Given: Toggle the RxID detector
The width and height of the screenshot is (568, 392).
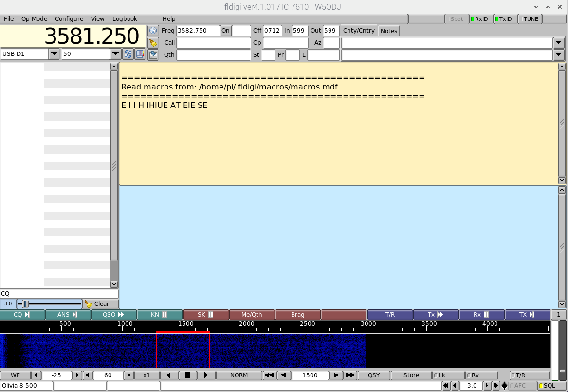Looking at the screenshot, I should point(481,19).
